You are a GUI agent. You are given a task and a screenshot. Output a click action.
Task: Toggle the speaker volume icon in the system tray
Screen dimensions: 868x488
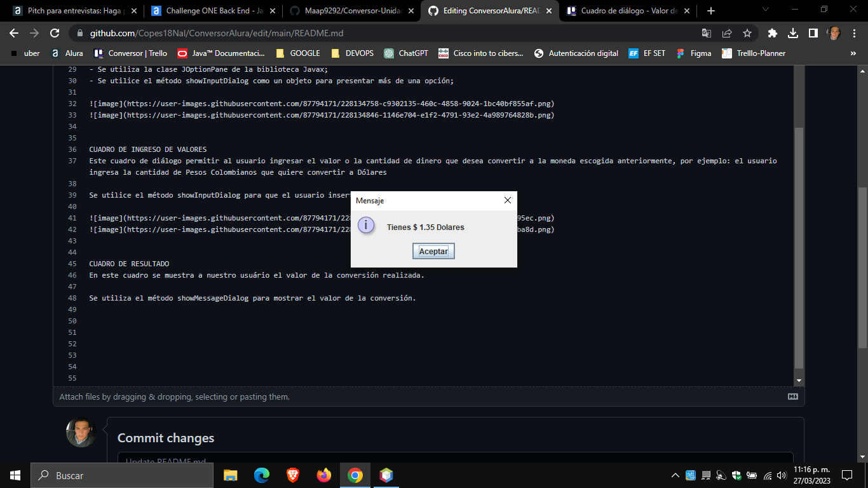(x=780, y=475)
